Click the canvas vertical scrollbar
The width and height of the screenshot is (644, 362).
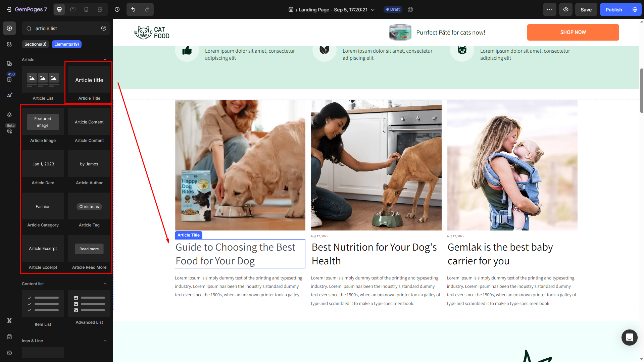click(642, 91)
